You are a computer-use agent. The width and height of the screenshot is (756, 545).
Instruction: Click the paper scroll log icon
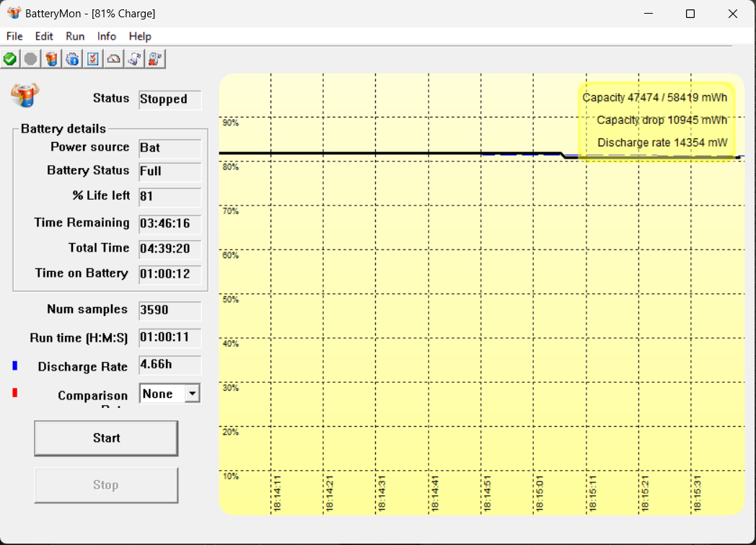(x=134, y=59)
